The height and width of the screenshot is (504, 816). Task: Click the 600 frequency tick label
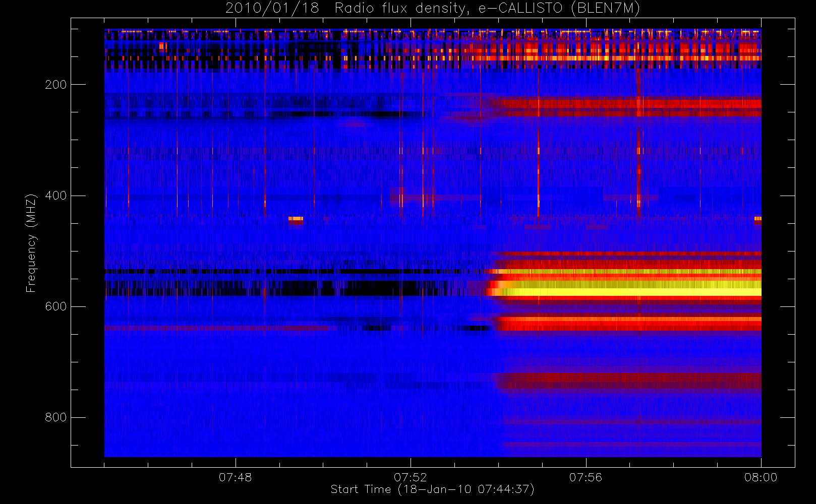tap(56, 306)
